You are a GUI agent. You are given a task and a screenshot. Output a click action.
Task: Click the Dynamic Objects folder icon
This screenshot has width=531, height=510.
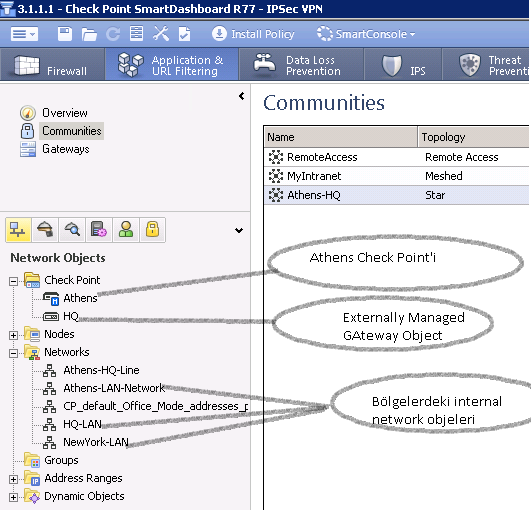pyautogui.click(x=33, y=496)
